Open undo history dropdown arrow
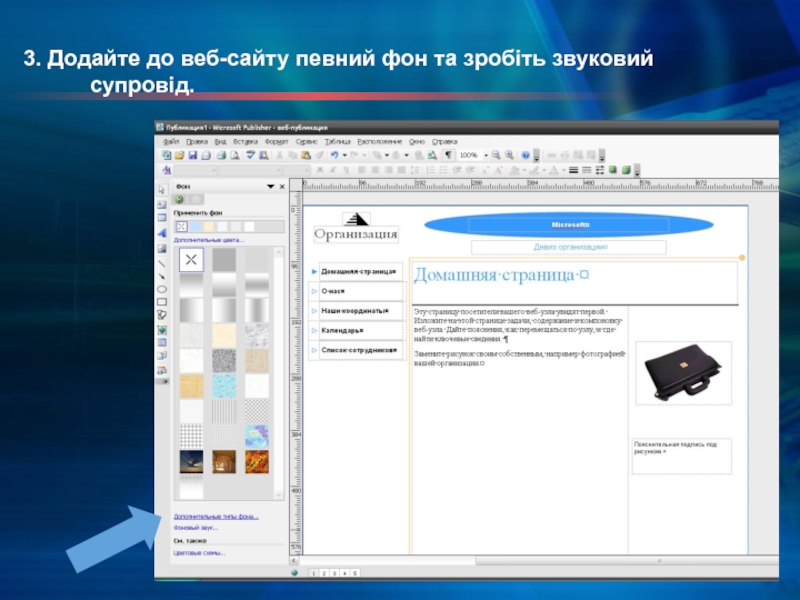The width and height of the screenshot is (800, 600). point(344,155)
